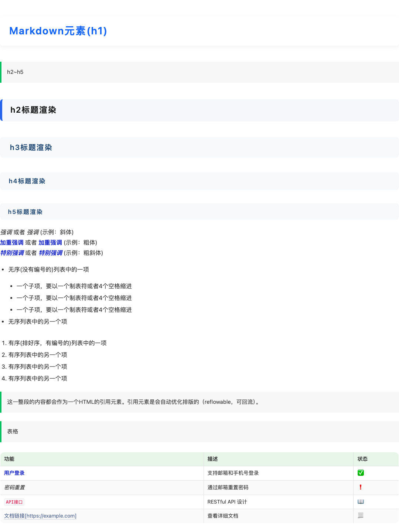Click the green checkmark status icon
399x532 pixels.
pos(361,473)
